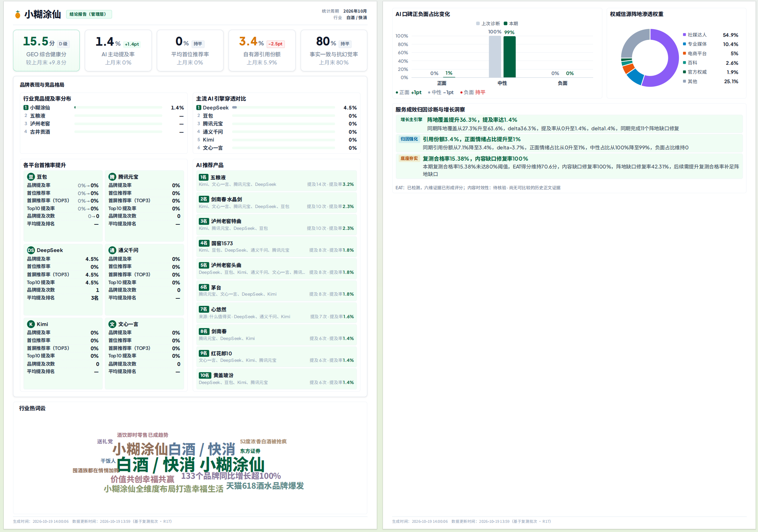Screen dimensions: 758x532
Task: Click the D级 grade badge
Action: pos(63,44)
